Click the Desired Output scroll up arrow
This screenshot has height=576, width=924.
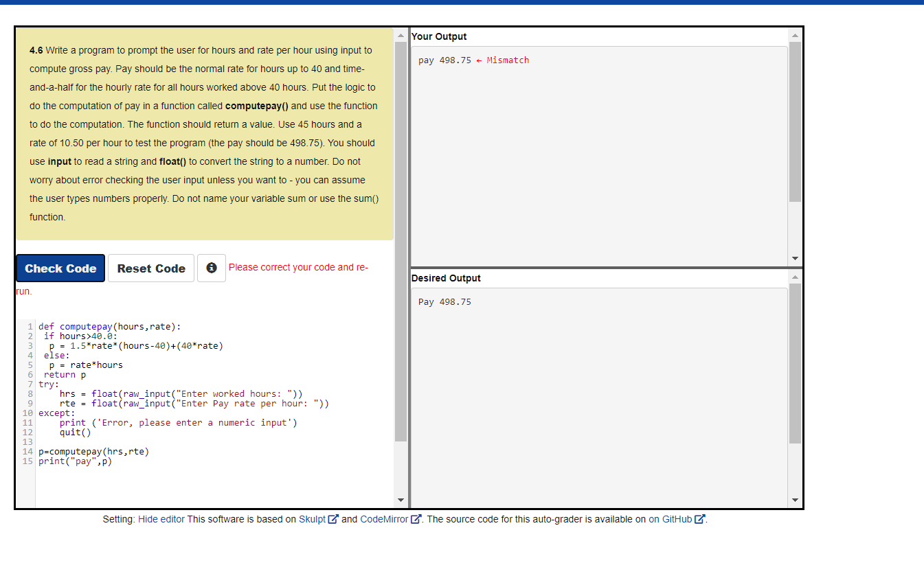click(x=796, y=277)
